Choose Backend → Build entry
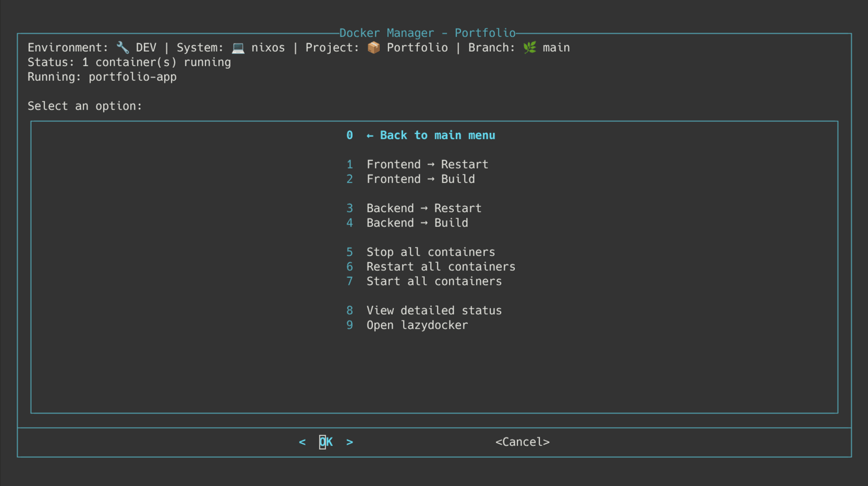Image resolution: width=868 pixels, height=486 pixels. (x=417, y=223)
